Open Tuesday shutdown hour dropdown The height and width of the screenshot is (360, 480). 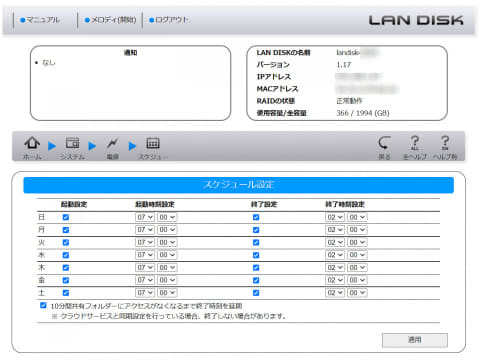(x=335, y=242)
